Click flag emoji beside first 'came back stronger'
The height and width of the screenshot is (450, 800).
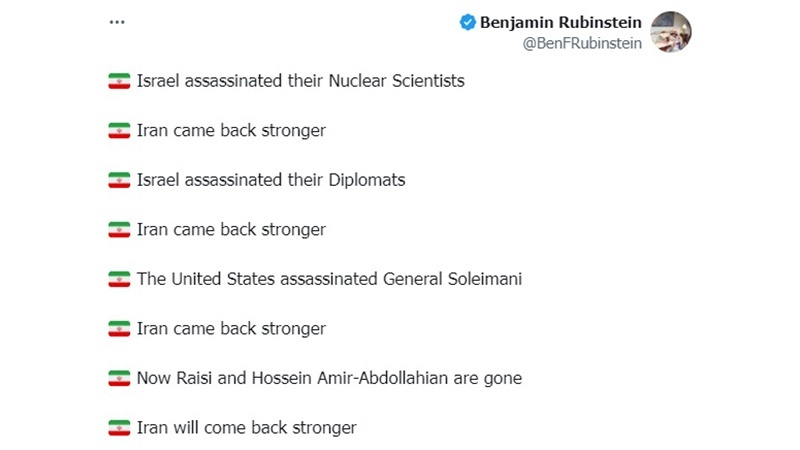tap(119, 131)
